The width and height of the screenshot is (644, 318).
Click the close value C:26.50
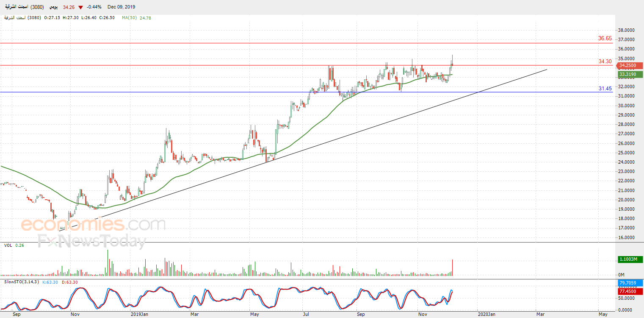tap(107, 18)
